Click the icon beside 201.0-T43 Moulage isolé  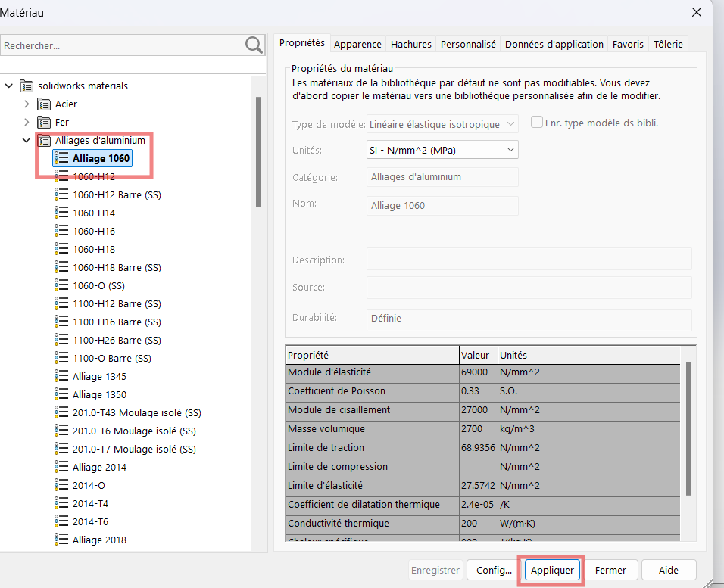pos(61,412)
